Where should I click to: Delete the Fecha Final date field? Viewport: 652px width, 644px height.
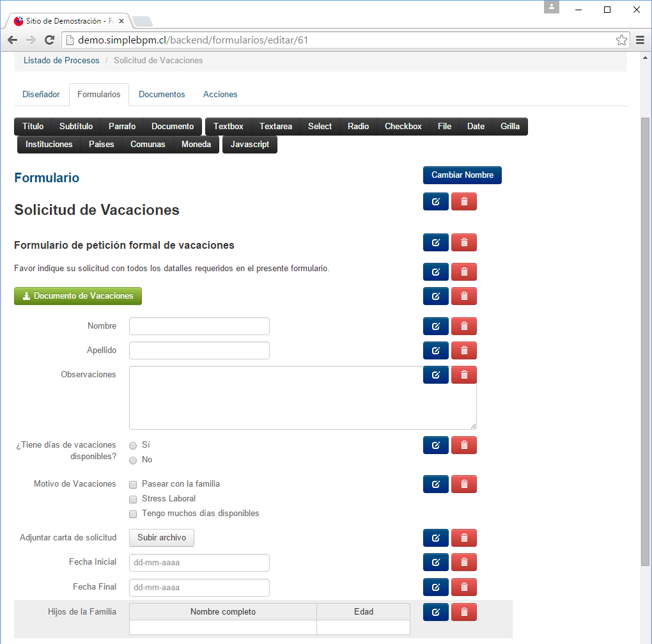coord(464,588)
